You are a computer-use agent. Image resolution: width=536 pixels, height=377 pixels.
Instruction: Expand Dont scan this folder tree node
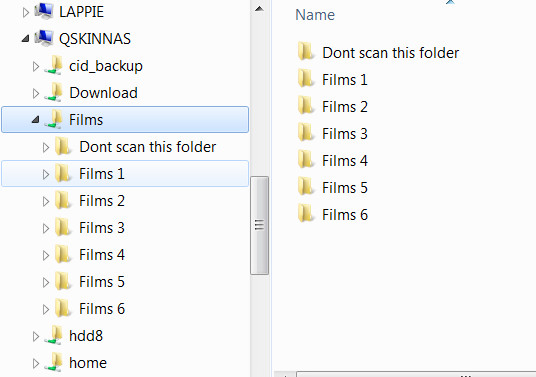click(x=46, y=147)
